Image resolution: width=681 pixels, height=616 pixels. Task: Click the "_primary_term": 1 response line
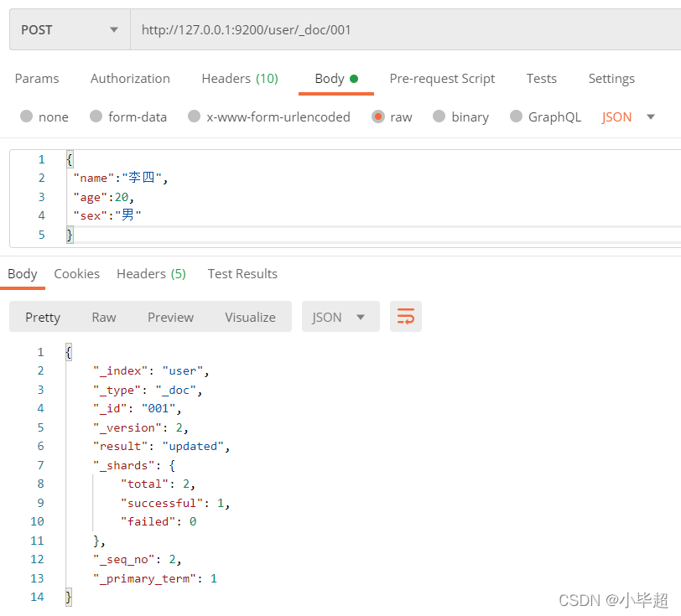pos(154,578)
